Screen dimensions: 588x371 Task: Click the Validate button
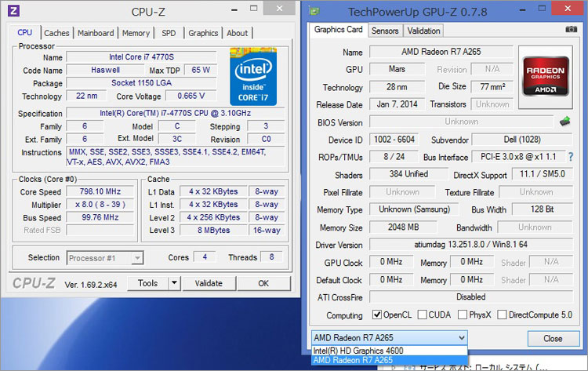coord(209,283)
